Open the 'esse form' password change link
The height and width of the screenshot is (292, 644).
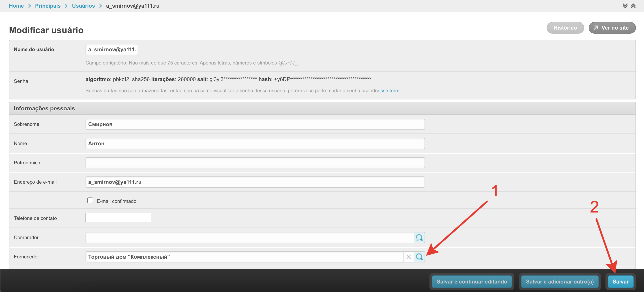pyautogui.click(x=388, y=90)
